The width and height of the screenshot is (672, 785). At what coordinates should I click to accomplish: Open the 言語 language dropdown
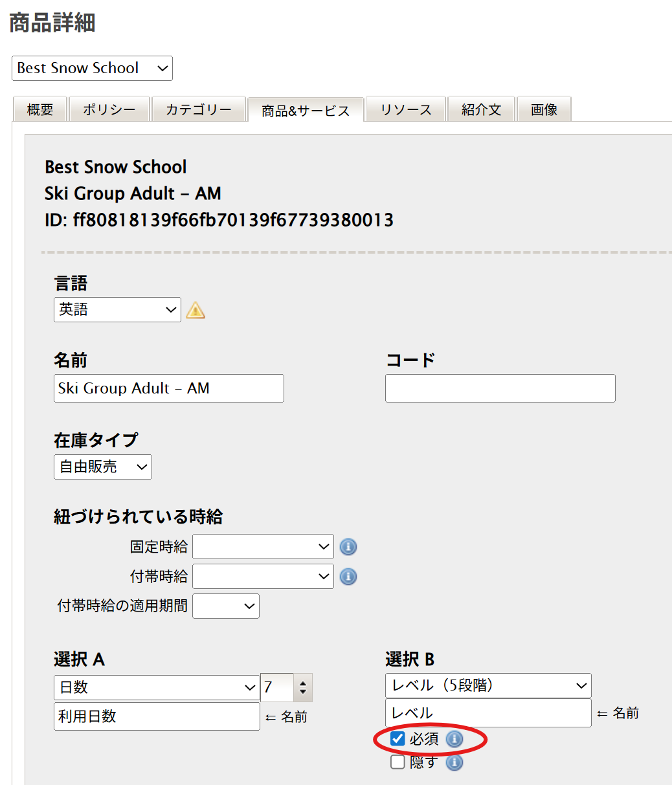[x=117, y=310]
